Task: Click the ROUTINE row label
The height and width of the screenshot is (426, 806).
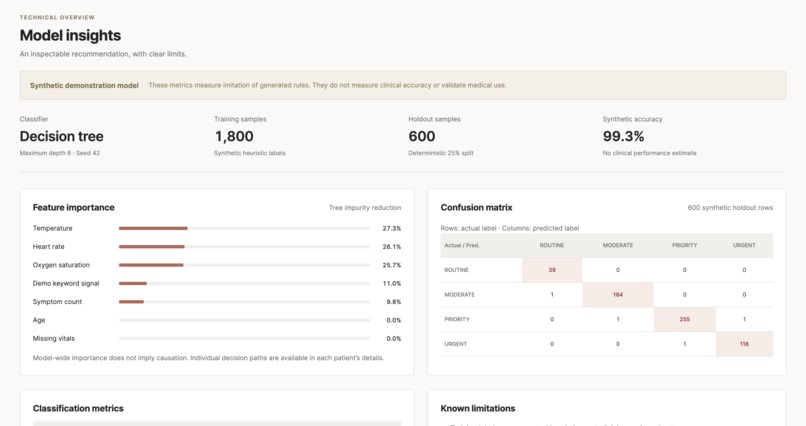Action: pyautogui.click(x=456, y=270)
